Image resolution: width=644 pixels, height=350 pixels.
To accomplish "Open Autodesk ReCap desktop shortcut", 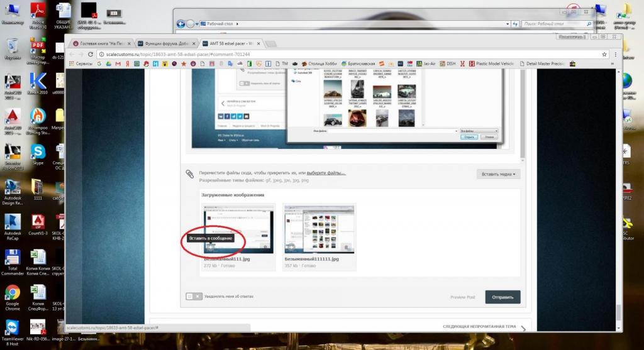I will [x=12, y=223].
